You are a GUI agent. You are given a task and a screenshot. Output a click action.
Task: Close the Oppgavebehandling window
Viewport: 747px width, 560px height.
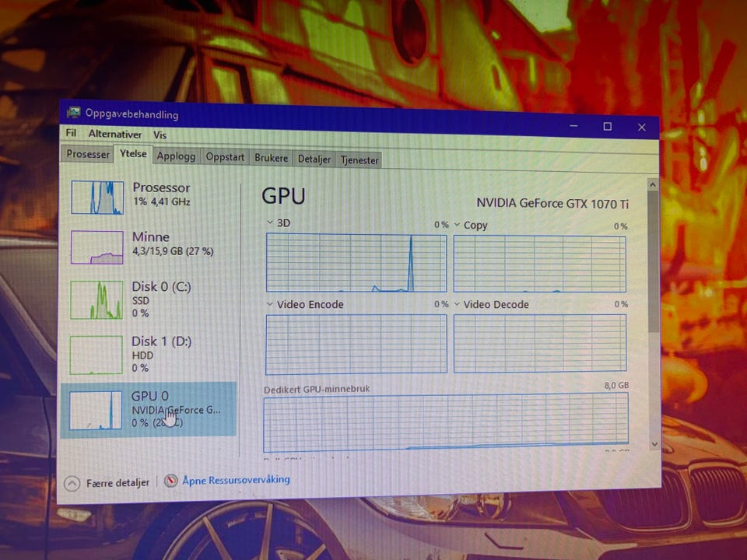642,127
